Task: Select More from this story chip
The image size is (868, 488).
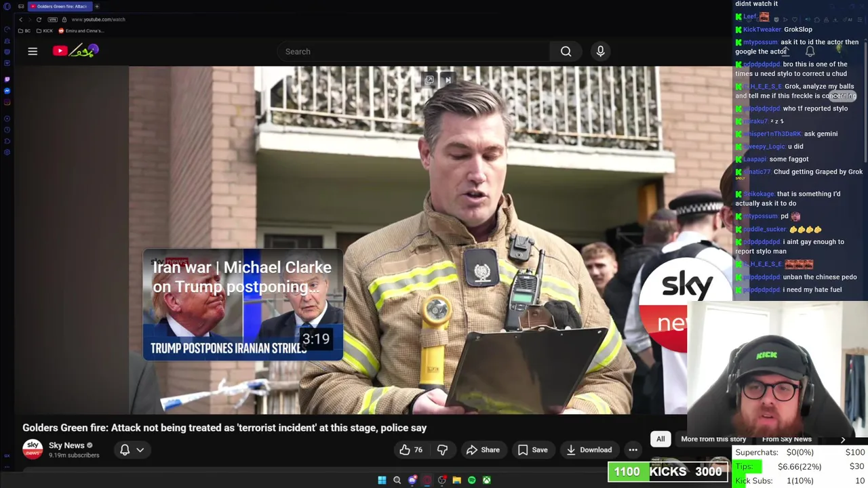Action: (x=713, y=439)
